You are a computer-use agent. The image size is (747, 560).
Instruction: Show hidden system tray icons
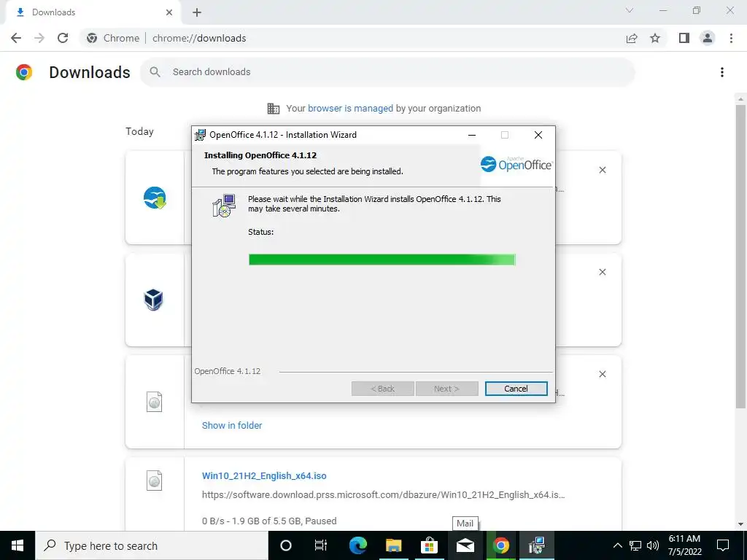[617, 545]
